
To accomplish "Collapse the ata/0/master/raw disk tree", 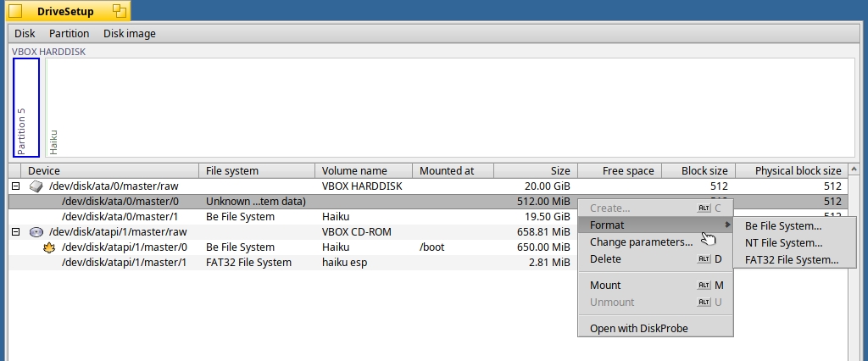I will point(15,186).
